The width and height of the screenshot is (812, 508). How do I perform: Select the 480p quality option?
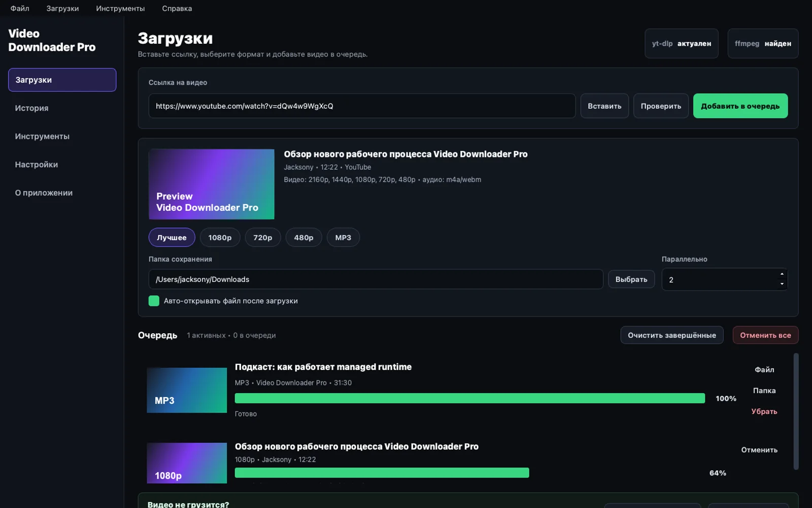tap(303, 237)
